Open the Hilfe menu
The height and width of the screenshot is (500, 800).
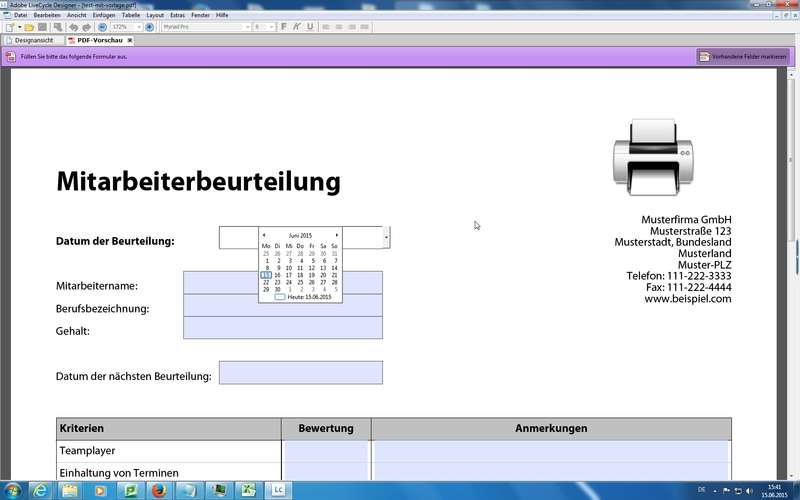click(x=222, y=15)
